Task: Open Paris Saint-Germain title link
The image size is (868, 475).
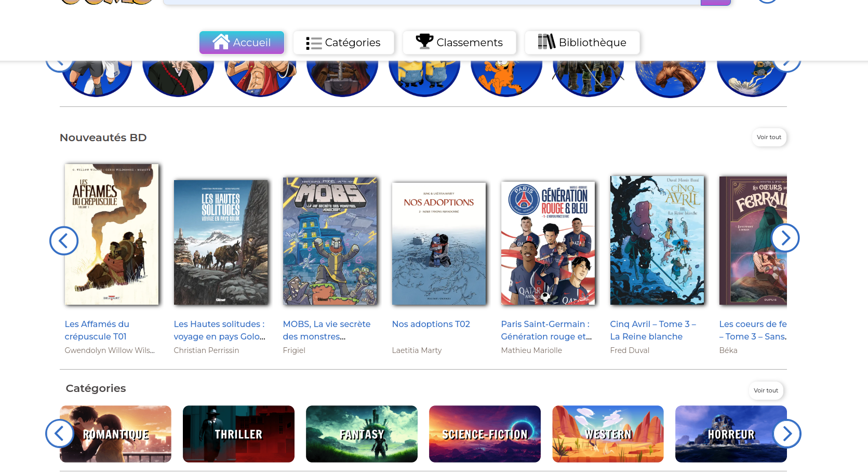Action: point(546,330)
